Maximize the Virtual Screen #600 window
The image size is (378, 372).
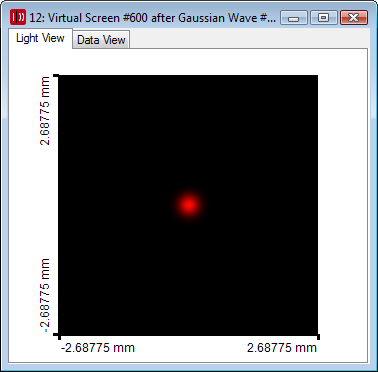pos(323,18)
